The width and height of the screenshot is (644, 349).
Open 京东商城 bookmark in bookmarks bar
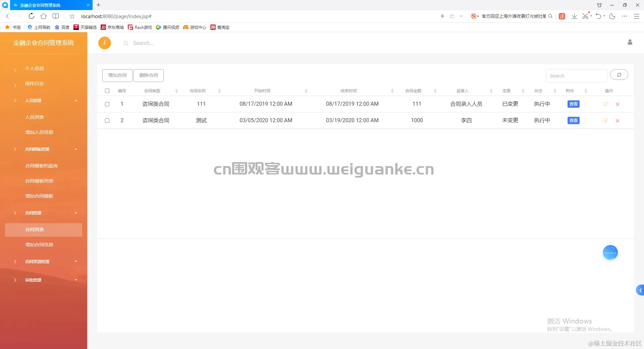(x=112, y=27)
